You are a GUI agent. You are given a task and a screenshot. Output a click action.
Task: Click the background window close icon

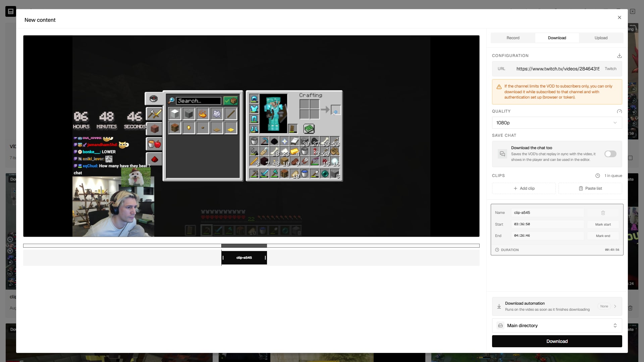(633, 11)
